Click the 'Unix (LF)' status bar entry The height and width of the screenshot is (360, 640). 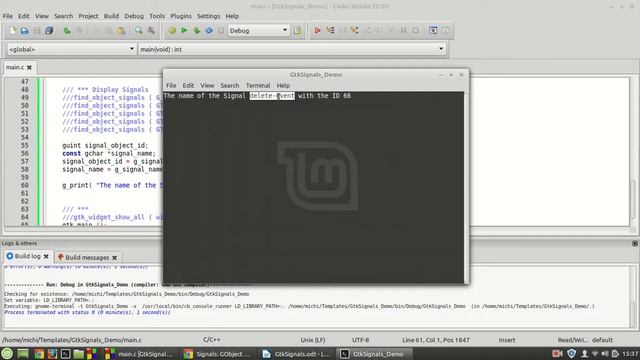pyautogui.click(x=313, y=340)
